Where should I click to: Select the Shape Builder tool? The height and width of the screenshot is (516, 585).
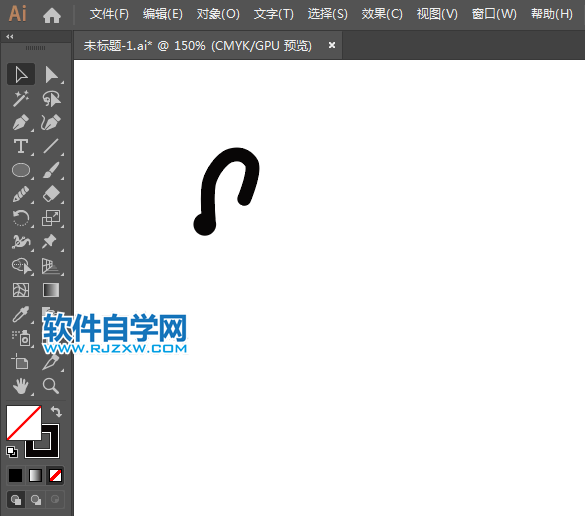point(22,266)
